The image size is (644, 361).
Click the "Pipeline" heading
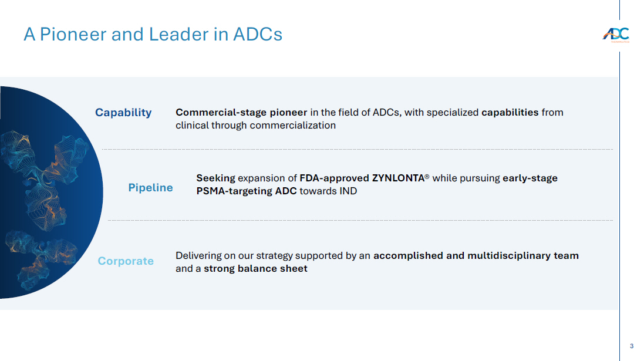(x=151, y=188)
